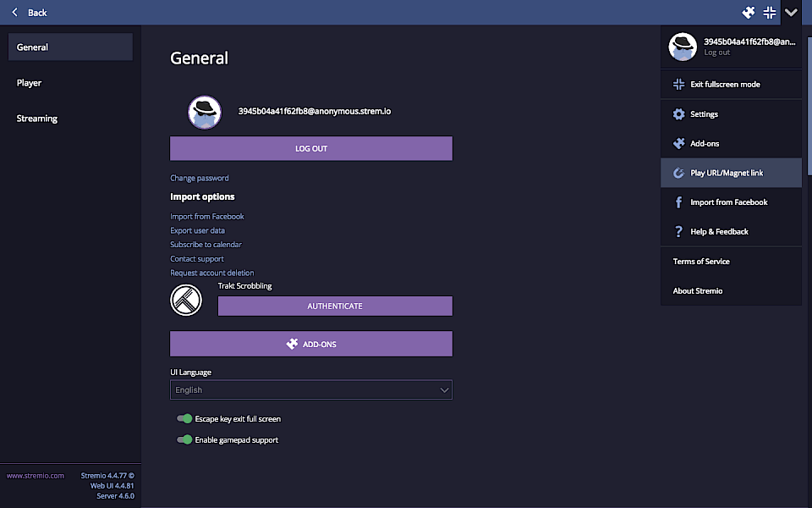Click the account email text 3945b04a41f62fb8@anonymous.strem.io
812x508 pixels.
(315, 111)
